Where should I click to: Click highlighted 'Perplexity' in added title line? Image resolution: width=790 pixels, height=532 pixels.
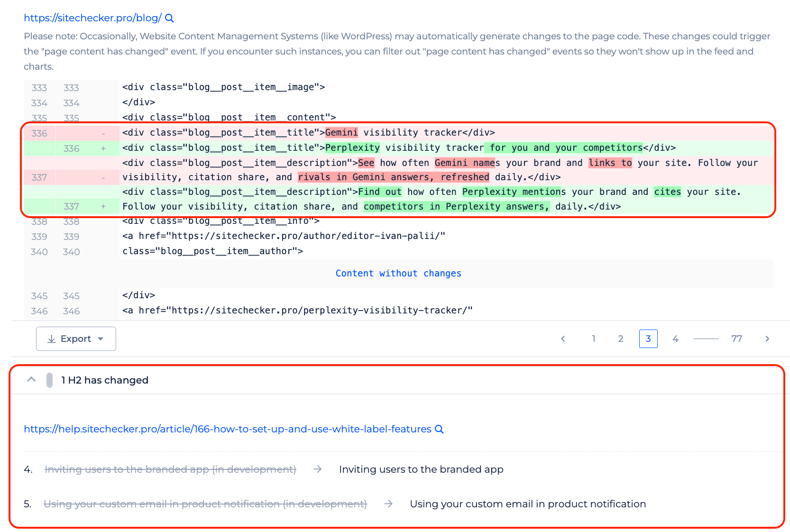352,148
